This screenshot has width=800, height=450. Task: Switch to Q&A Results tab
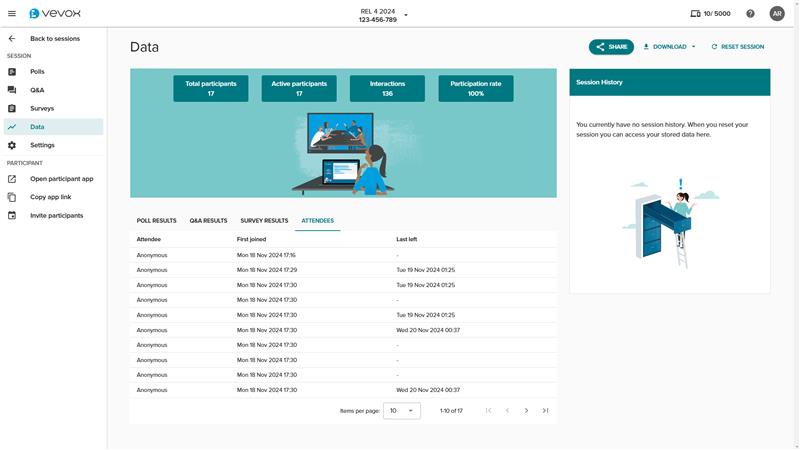click(x=208, y=221)
